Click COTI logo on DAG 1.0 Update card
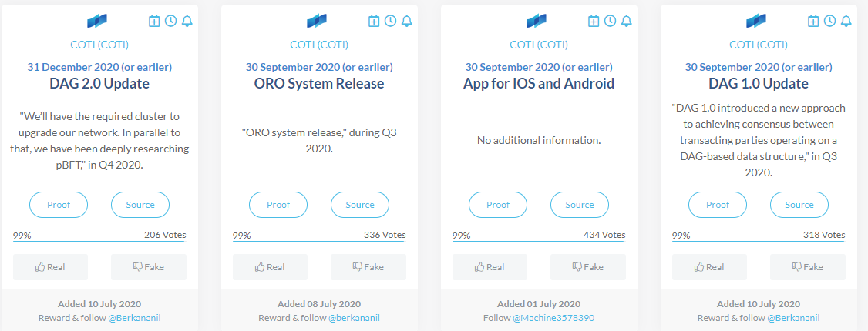868x331 pixels. pyautogui.click(x=756, y=21)
